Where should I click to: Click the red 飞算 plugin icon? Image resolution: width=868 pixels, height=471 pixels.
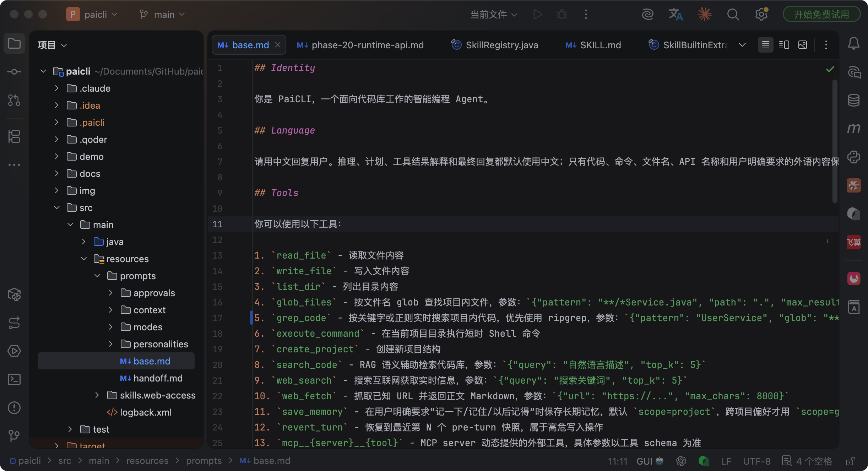pos(854,242)
